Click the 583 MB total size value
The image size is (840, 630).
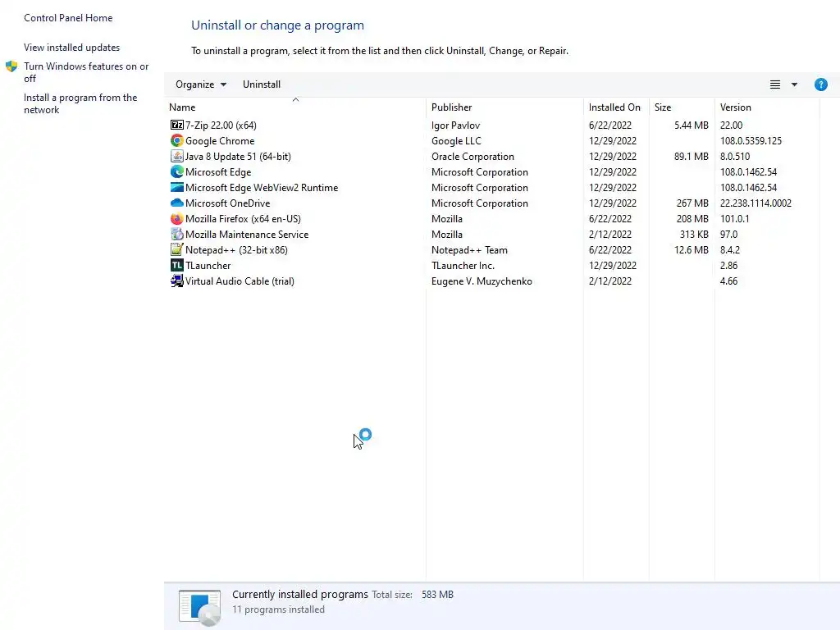point(437,594)
